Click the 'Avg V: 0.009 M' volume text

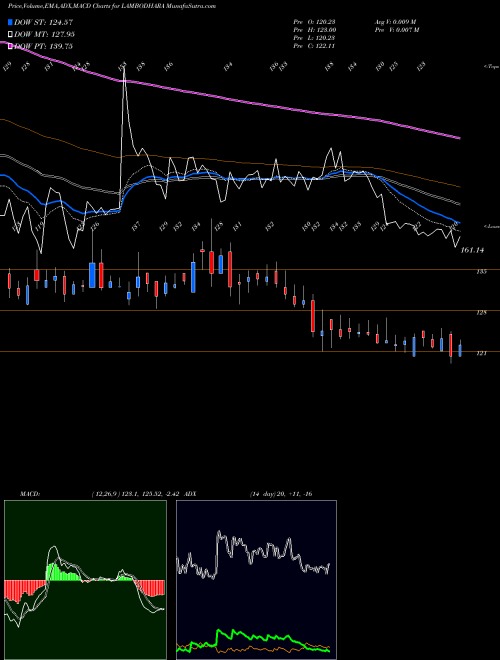coord(395,21)
